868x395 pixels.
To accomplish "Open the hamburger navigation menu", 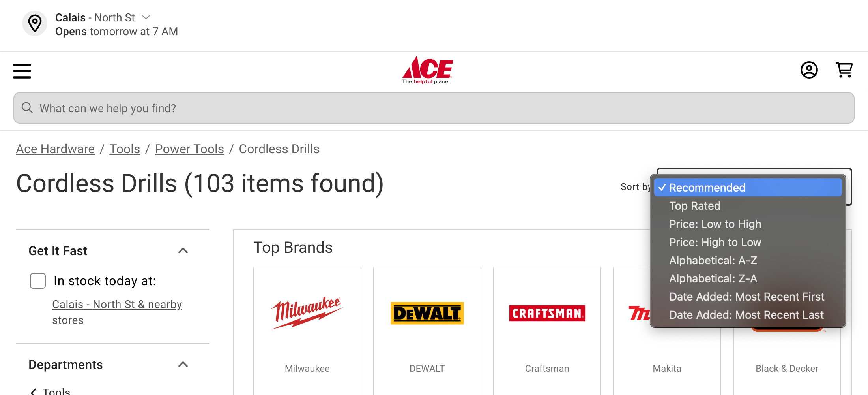I will point(22,71).
